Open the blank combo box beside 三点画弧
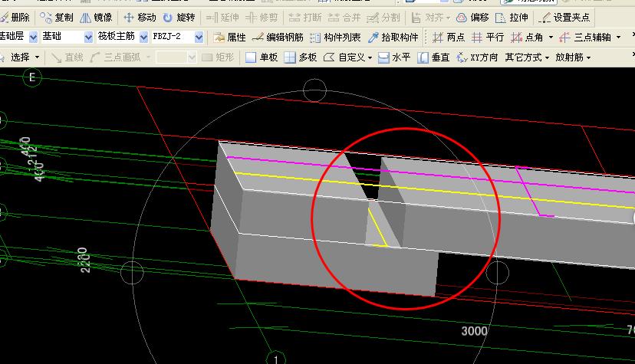The width and height of the screenshot is (635, 364). [x=176, y=57]
